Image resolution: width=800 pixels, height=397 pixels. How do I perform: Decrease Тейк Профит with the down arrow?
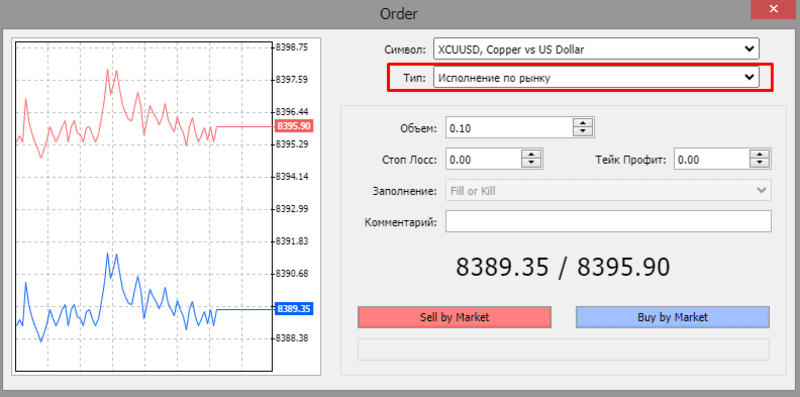[x=760, y=164]
